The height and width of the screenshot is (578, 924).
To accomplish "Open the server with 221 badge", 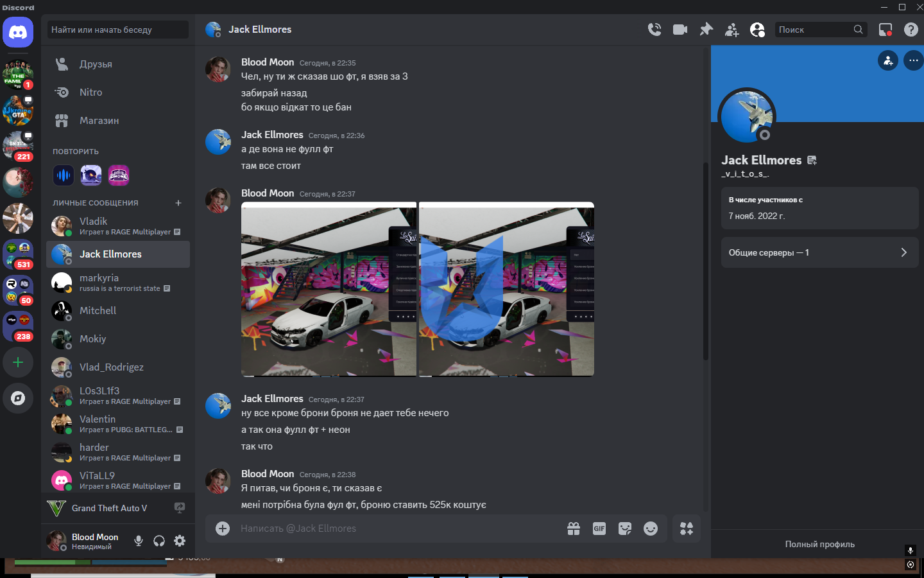I will click(x=18, y=146).
